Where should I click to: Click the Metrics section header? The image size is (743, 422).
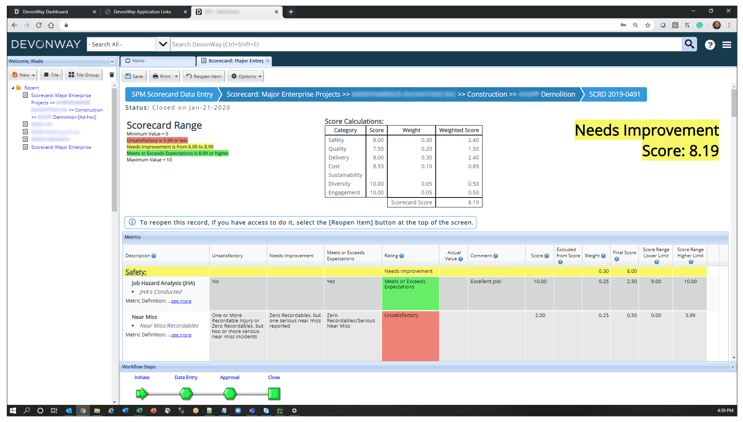coord(425,237)
